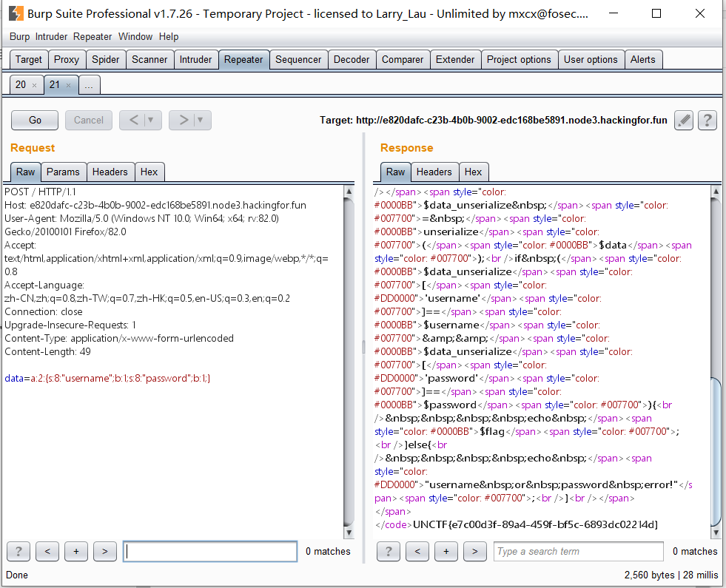Click the POST data payload line
Screen dimensions: 726x588
(x=107, y=379)
